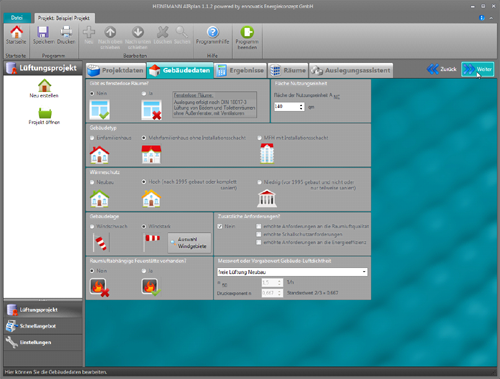The image size is (500, 379).
Task: Click the Nach unten schieben arrow icon
Action: tap(138, 32)
